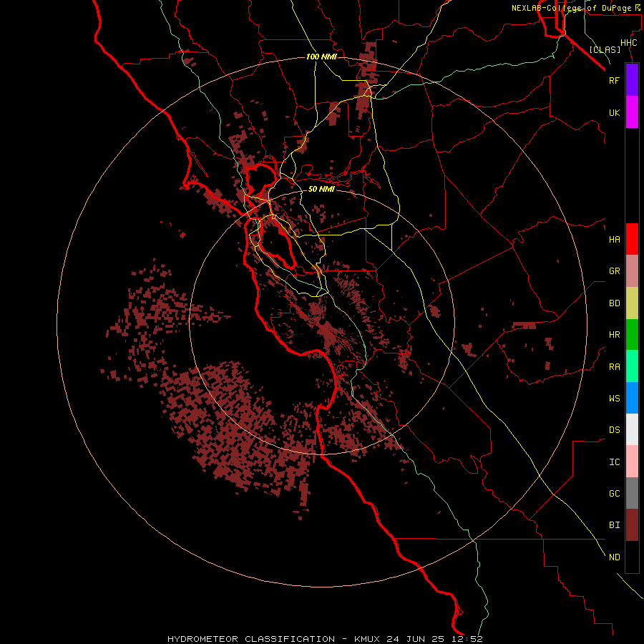The height and width of the screenshot is (644, 644).
Task: Click the 50 NMI range ring label
Action: pos(321,189)
